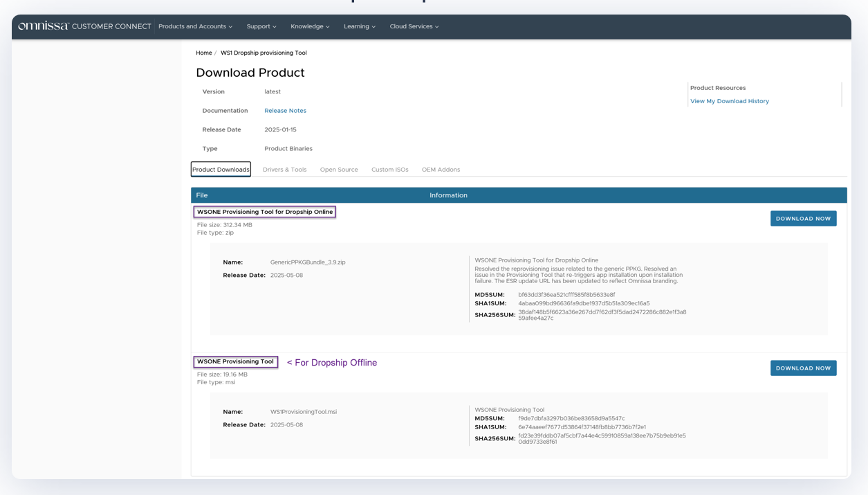Download the WSONE Provisioning Tool for Dropship Online
This screenshot has height=495, width=868.
[802, 218]
